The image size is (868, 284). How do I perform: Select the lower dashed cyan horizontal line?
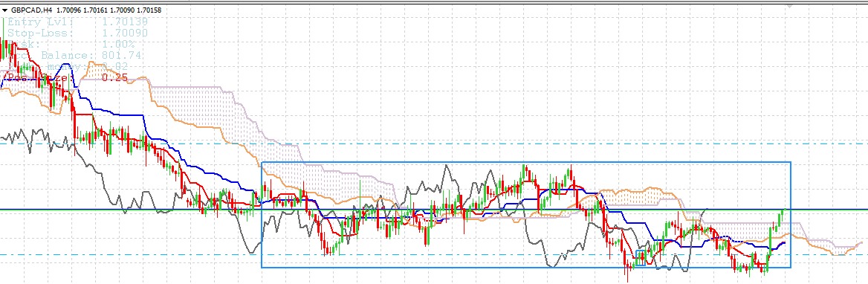[x=434, y=255]
